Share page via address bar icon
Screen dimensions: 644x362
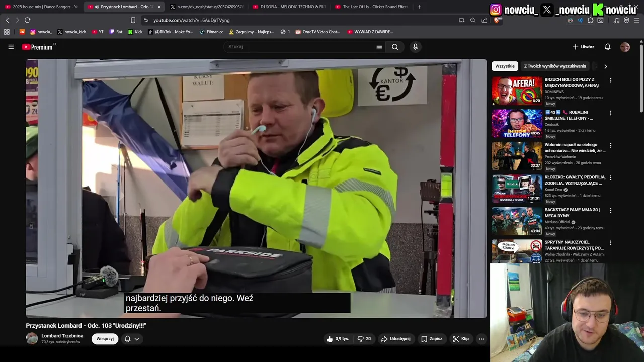tap(484, 20)
